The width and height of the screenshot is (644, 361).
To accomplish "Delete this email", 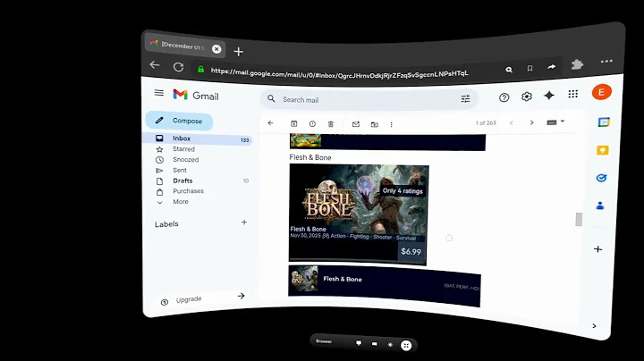I will (x=331, y=124).
